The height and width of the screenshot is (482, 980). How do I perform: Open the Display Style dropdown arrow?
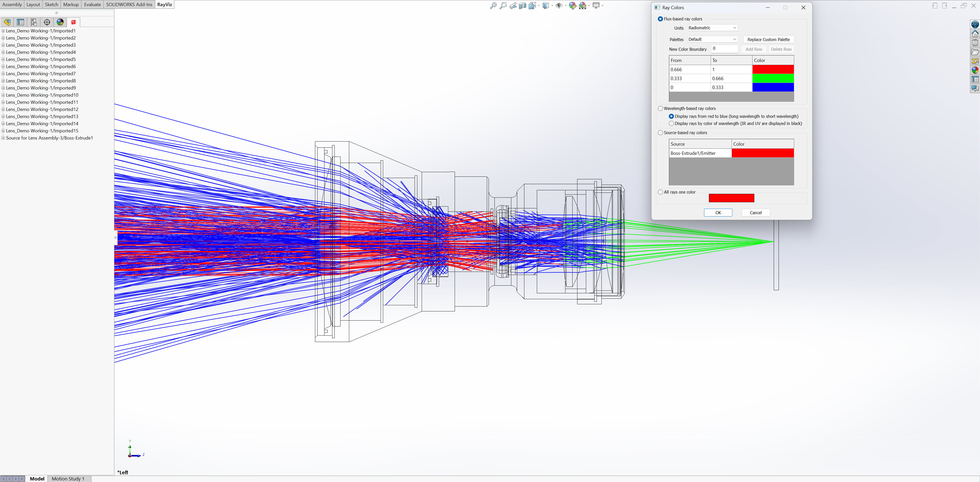[x=552, y=5]
